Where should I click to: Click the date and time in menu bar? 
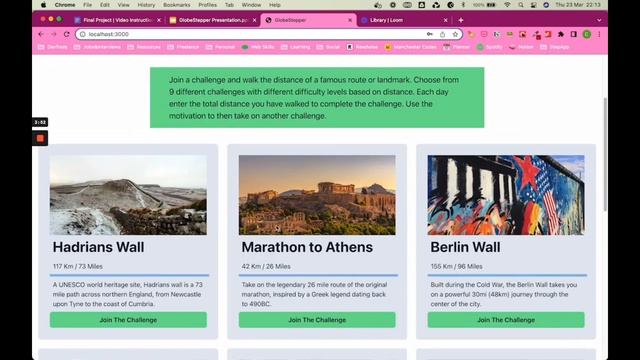click(578, 5)
